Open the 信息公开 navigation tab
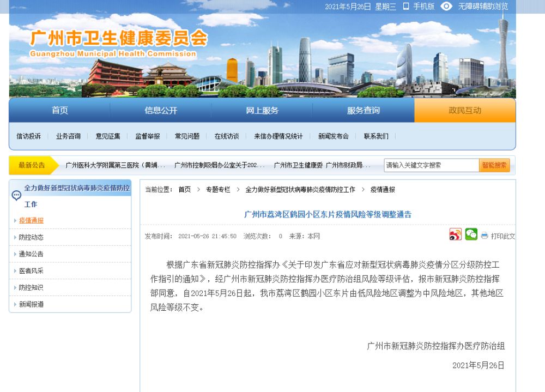 tap(161, 110)
